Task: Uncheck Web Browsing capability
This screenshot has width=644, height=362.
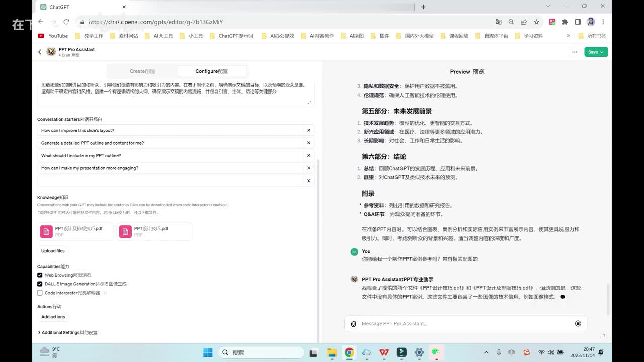Action: [40, 275]
